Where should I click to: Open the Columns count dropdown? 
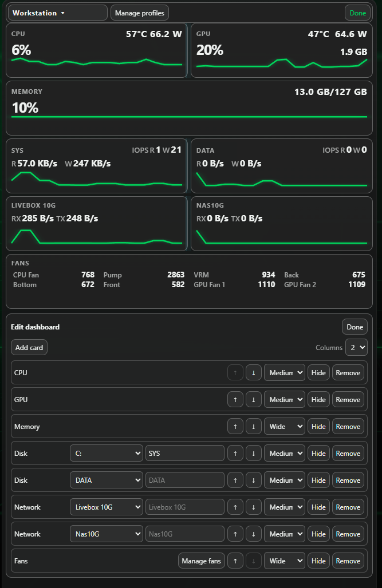356,348
